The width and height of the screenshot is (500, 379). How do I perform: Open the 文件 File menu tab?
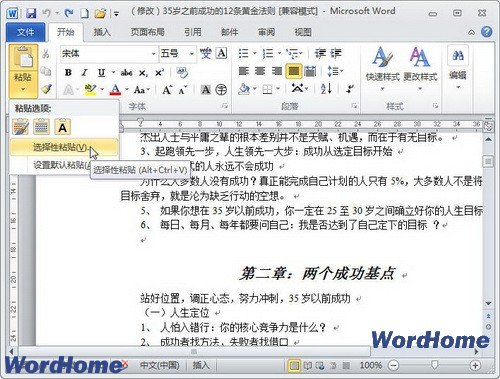pos(25,32)
